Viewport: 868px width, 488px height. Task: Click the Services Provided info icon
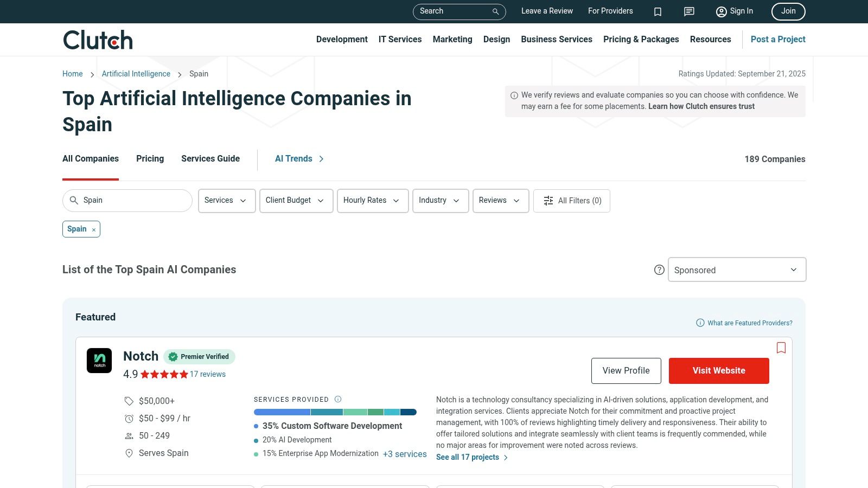coord(338,399)
